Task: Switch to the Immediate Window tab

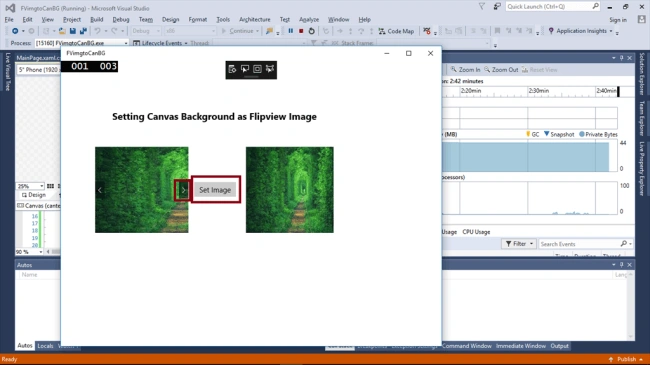Action: pyautogui.click(x=521, y=346)
